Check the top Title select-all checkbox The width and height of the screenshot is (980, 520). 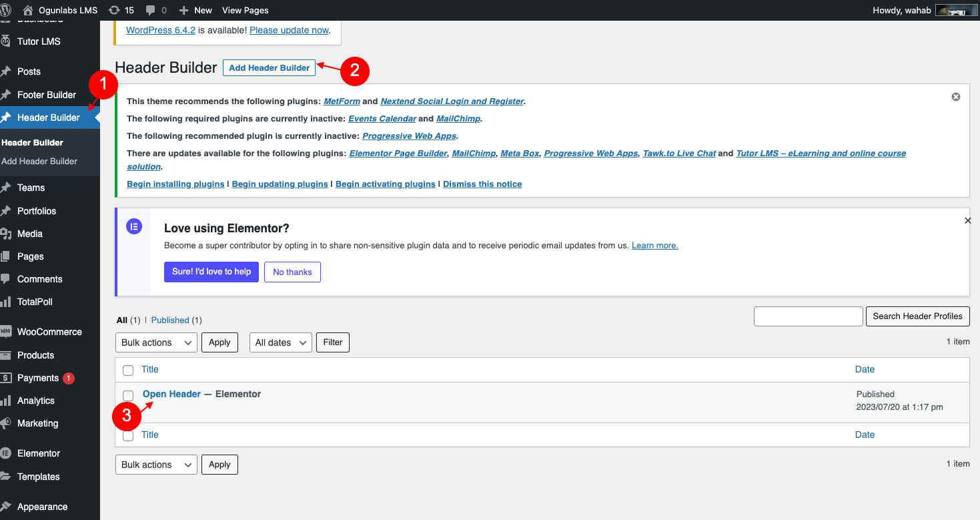(x=128, y=370)
